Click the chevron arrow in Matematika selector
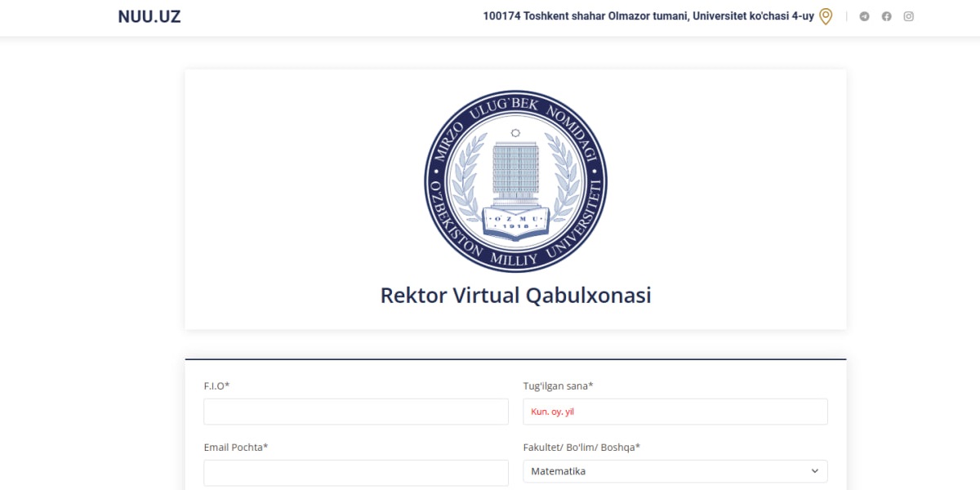The height and width of the screenshot is (490, 980). [x=814, y=471]
